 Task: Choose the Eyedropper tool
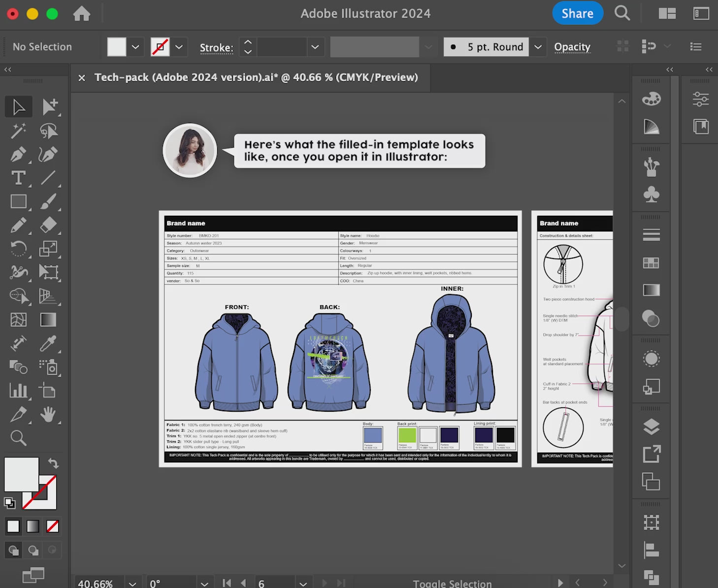(48, 343)
